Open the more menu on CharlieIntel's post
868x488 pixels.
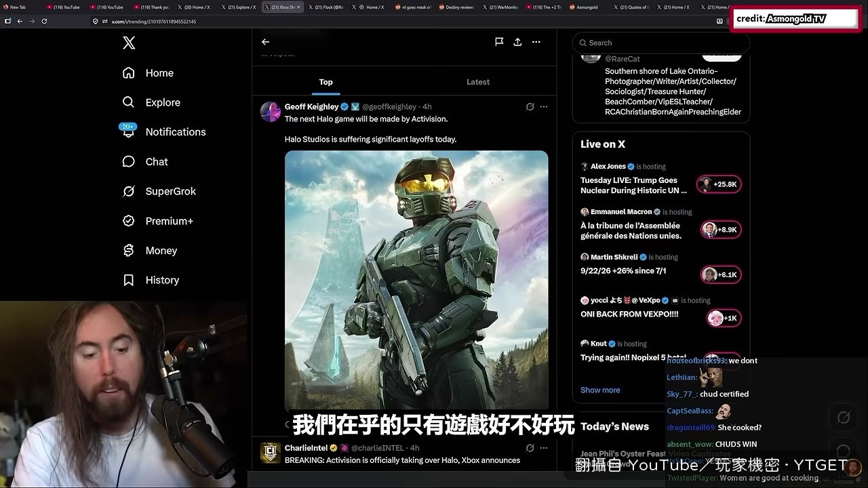[544, 448]
